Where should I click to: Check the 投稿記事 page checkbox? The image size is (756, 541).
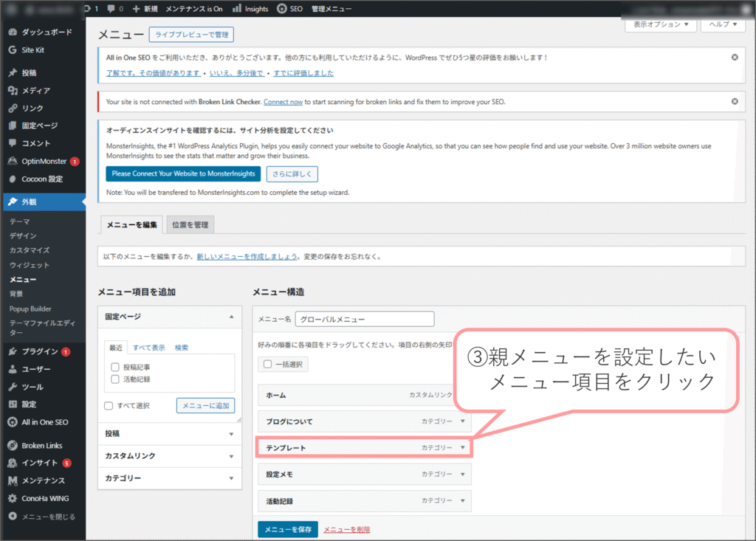115,367
